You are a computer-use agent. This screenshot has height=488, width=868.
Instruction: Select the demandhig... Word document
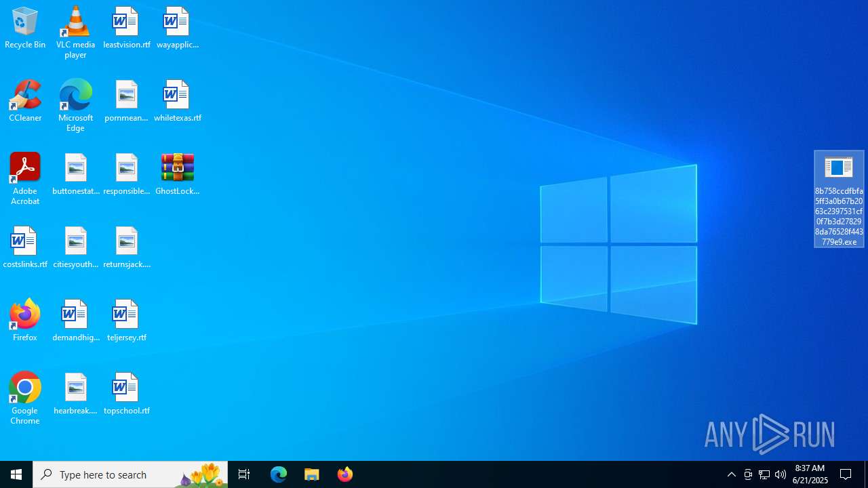(75, 321)
